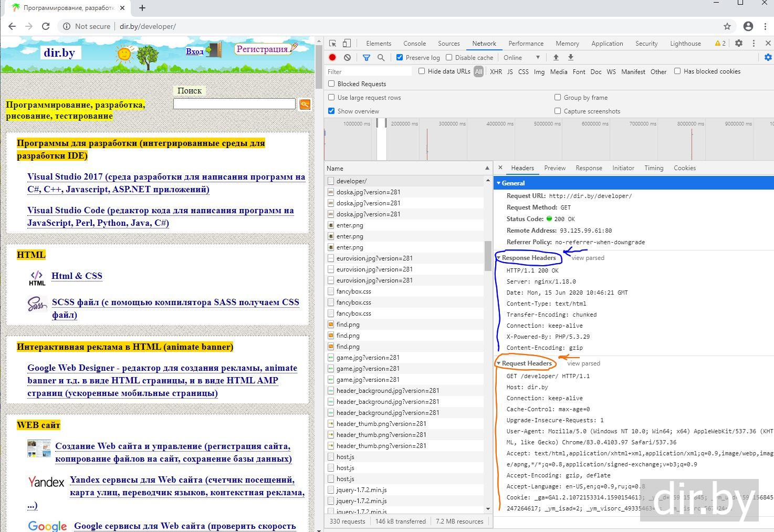Screen dimensions: 774x532
Task: Collapse the General section
Action: [x=512, y=183]
